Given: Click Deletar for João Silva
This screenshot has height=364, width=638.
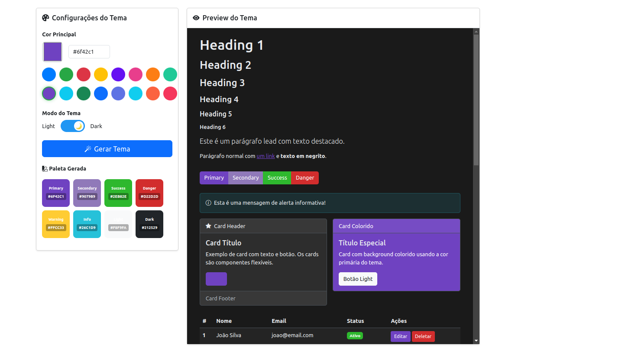Looking at the screenshot, I should point(423,336).
